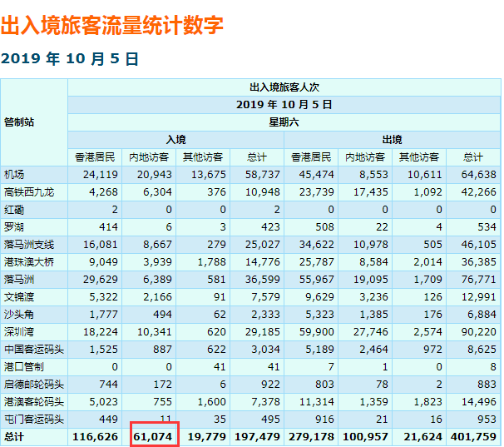This screenshot has width=504, height=447.
Task: Select the date heading 2019 年 10 月 5 日 below title
Action: [x=70, y=59]
